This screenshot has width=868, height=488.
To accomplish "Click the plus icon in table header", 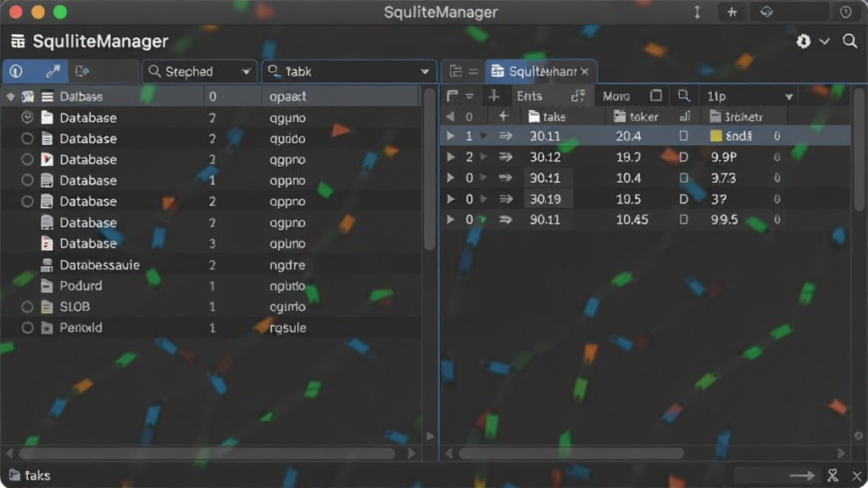I will coord(504,116).
